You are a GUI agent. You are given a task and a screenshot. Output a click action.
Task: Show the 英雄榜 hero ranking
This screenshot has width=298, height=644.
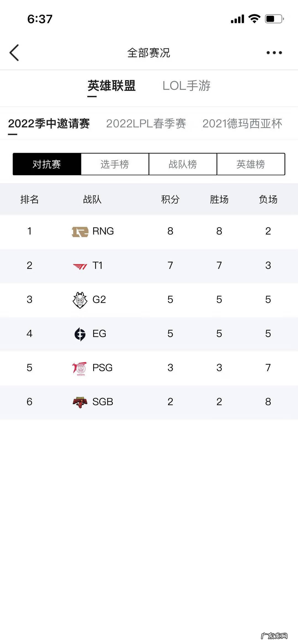point(251,164)
